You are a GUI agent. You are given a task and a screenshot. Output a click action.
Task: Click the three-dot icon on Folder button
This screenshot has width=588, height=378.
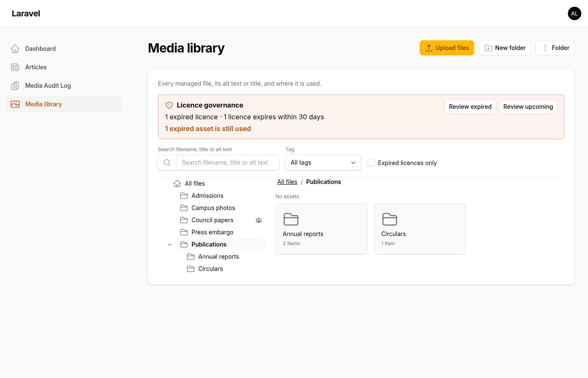point(545,48)
